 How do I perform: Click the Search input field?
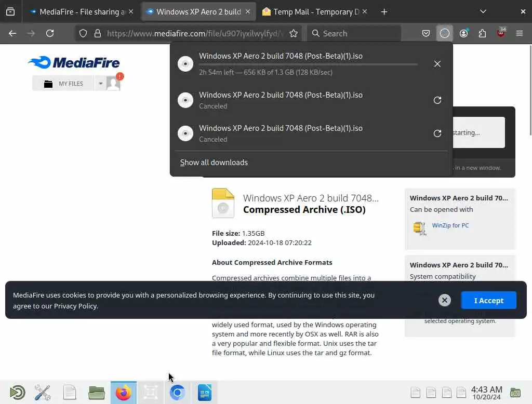coord(354,33)
